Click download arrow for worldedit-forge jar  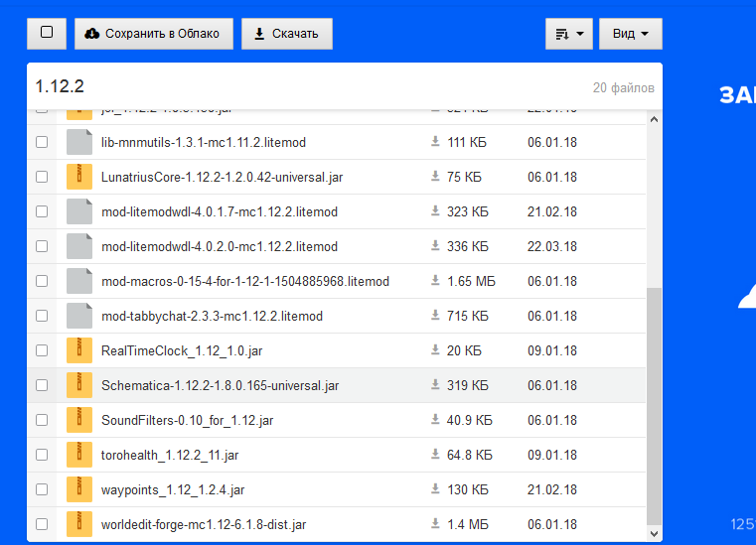[435, 524]
